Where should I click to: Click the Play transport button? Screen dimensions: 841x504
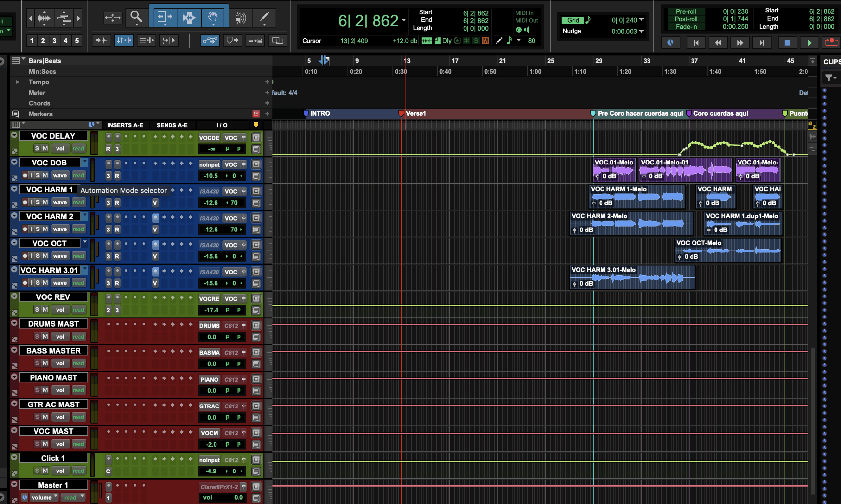(809, 42)
